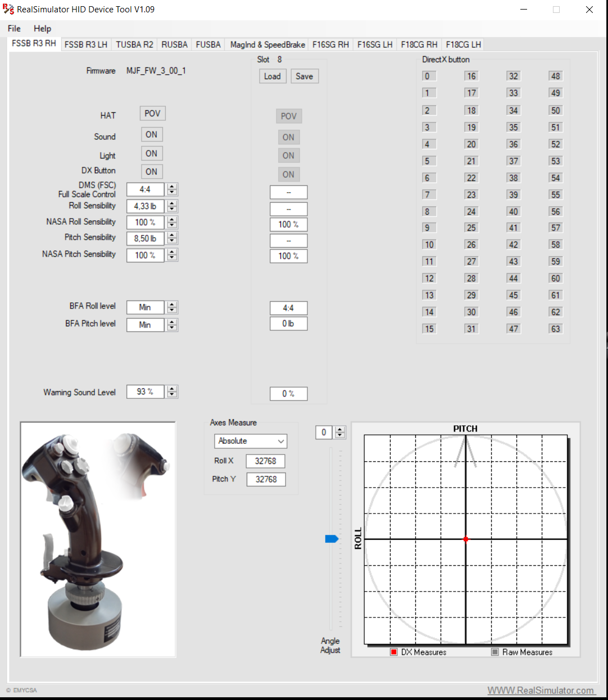
Task: Open the RUSBA tab
Action: (175, 44)
